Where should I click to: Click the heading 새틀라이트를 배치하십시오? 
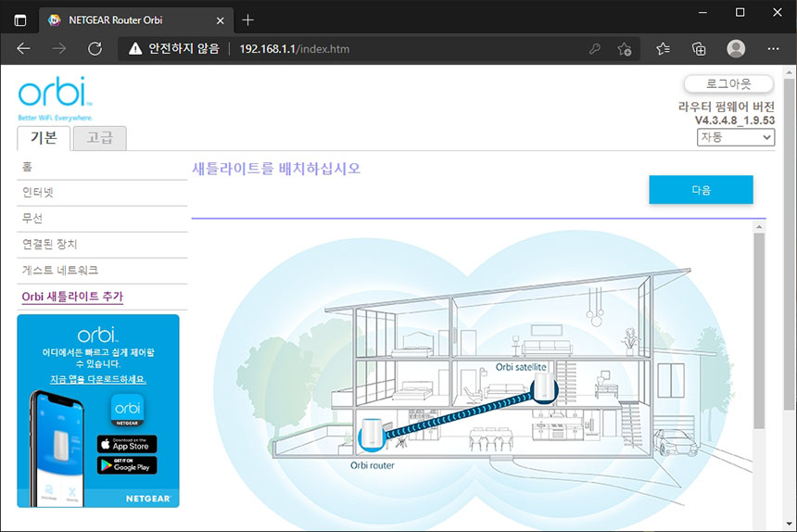click(x=276, y=169)
